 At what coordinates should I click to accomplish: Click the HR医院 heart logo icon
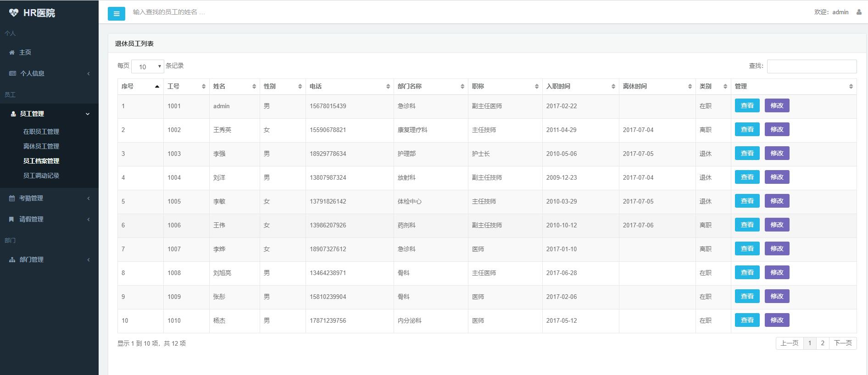(x=14, y=13)
